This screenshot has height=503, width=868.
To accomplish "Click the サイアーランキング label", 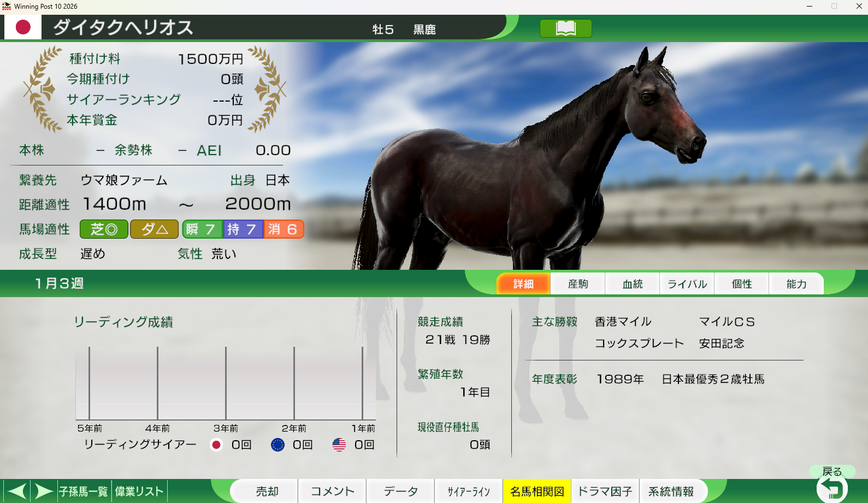I will point(123,99).
